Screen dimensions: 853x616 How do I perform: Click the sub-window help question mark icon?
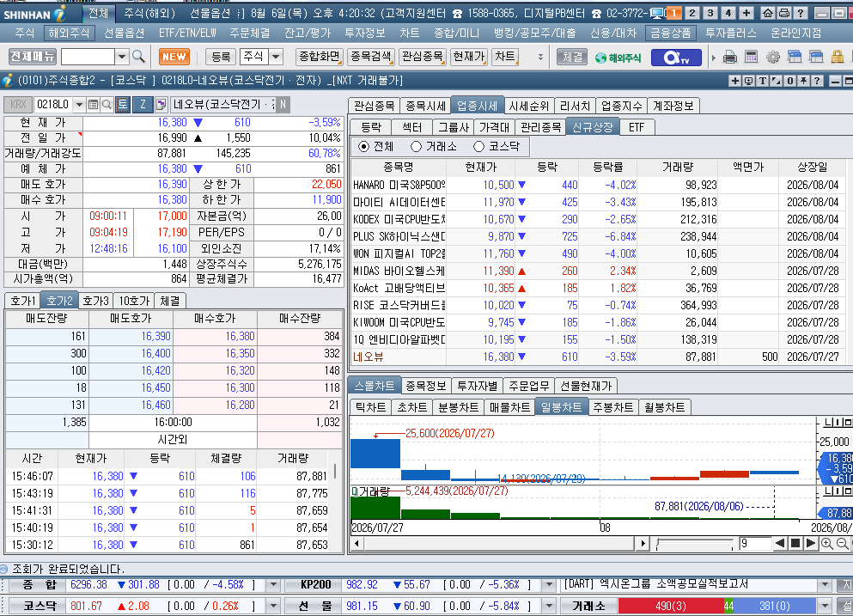(817, 81)
